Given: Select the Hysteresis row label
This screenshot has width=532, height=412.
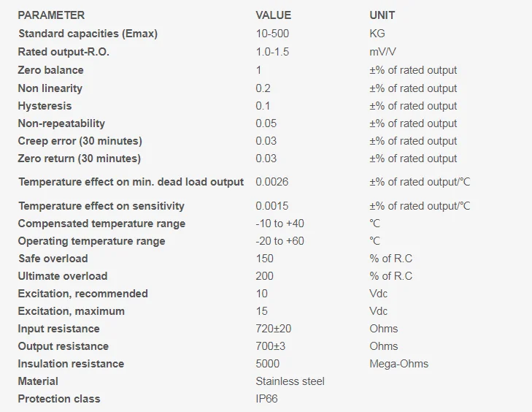Looking at the screenshot, I should [45, 106].
